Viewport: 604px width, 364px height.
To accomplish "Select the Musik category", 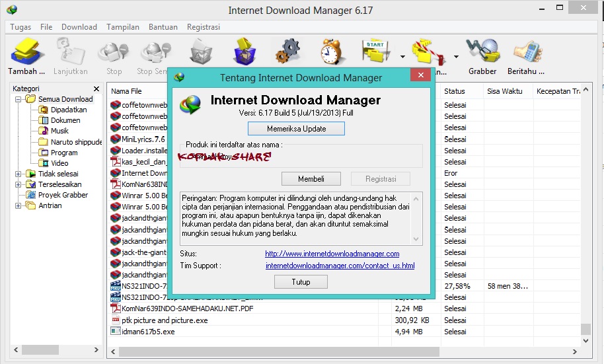I will click(59, 131).
